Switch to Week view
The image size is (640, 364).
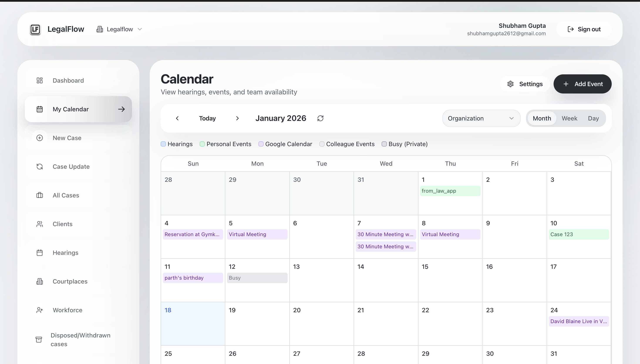(570, 118)
